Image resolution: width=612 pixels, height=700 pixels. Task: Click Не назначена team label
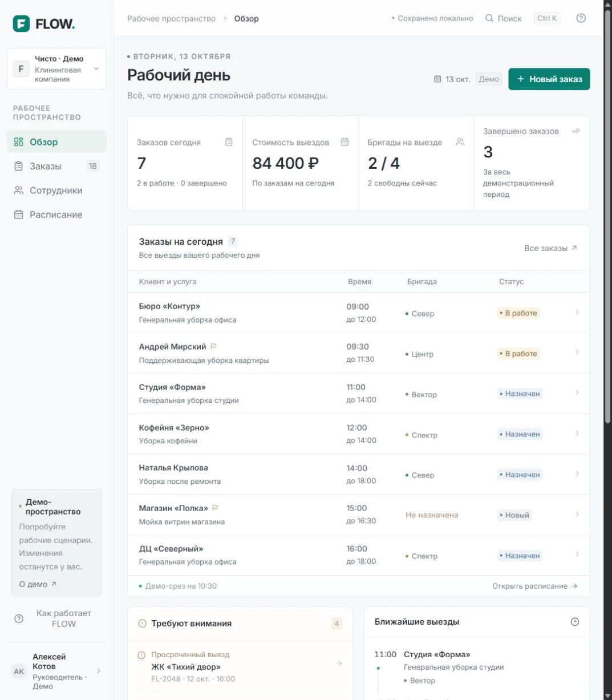[x=432, y=515]
